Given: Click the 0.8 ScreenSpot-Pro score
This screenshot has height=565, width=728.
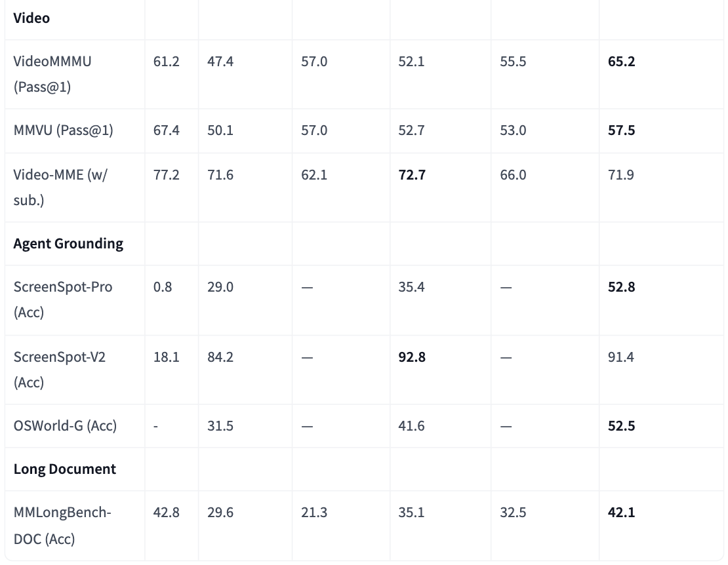Looking at the screenshot, I should (163, 287).
